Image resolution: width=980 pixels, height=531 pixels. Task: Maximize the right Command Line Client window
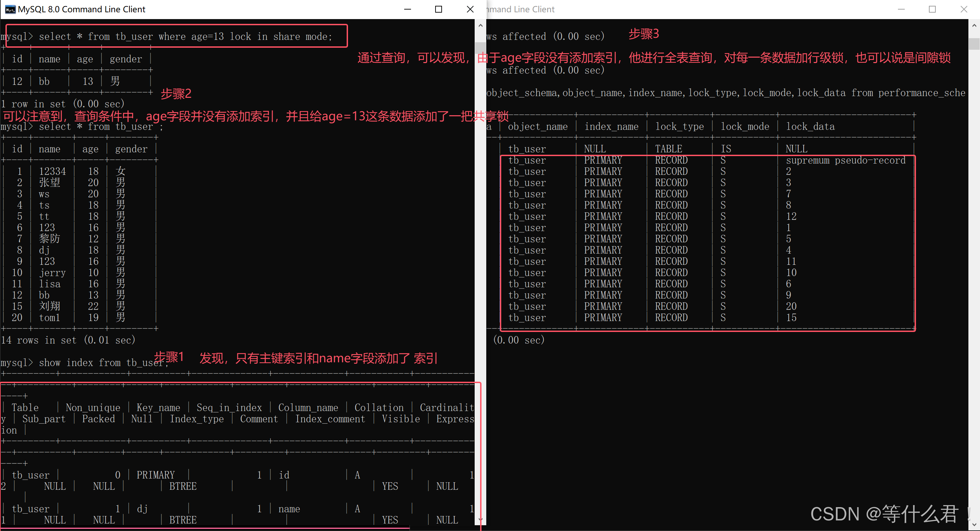pyautogui.click(x=932, y=9)
